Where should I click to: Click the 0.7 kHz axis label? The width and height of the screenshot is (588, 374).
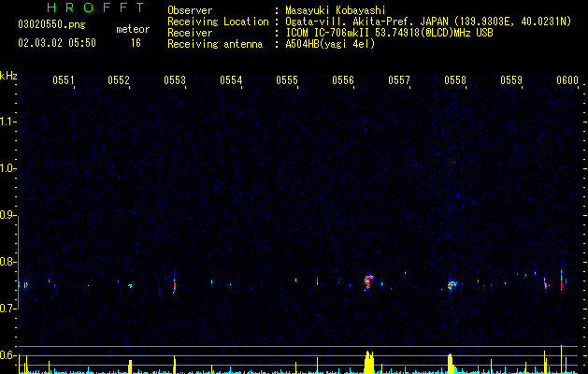pos(7,309)
